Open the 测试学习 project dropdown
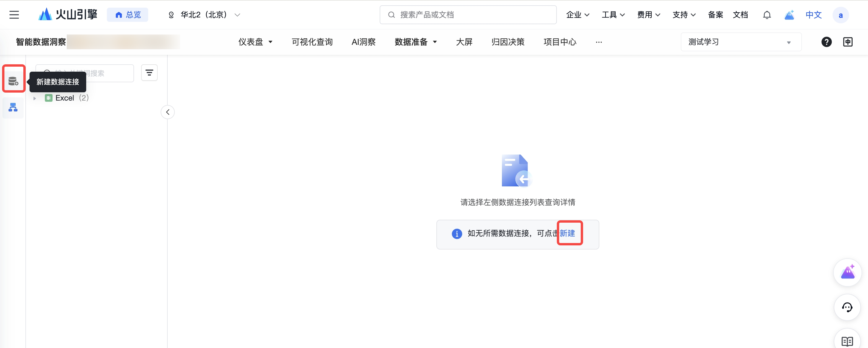This screenshot has width=868, height=348. [x=741, y=42]
